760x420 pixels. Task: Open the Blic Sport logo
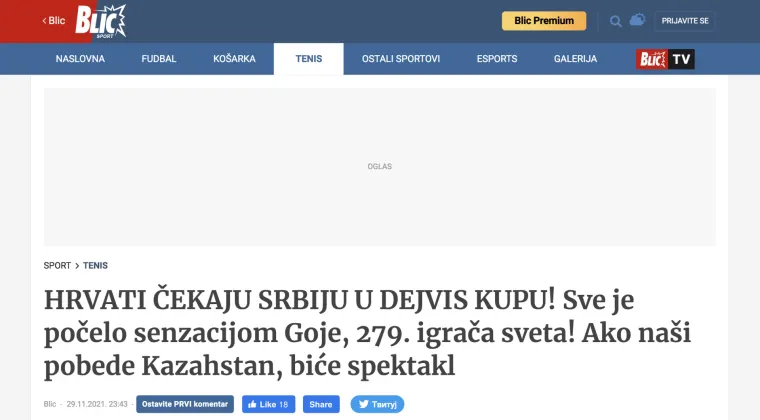click(x=101, y=21)
